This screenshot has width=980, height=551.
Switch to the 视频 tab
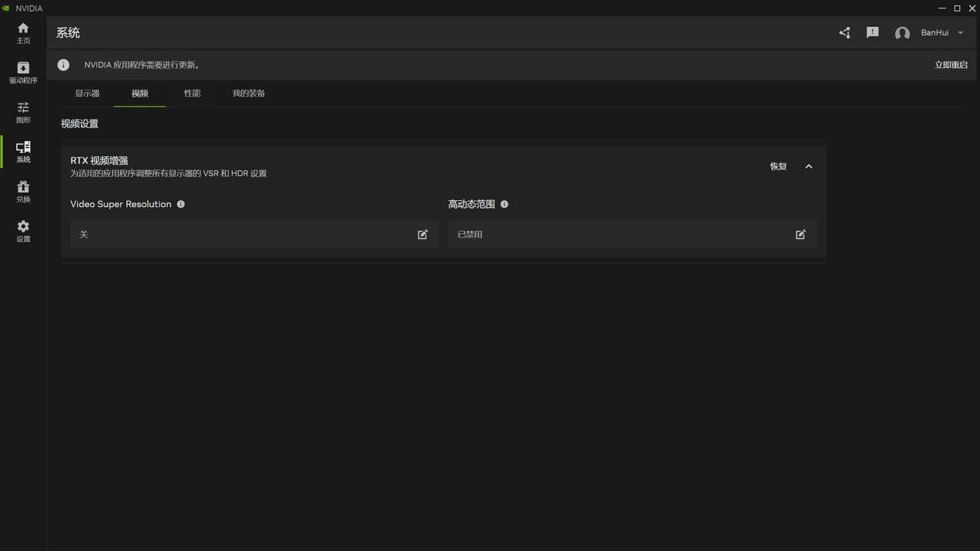[139, 94]
